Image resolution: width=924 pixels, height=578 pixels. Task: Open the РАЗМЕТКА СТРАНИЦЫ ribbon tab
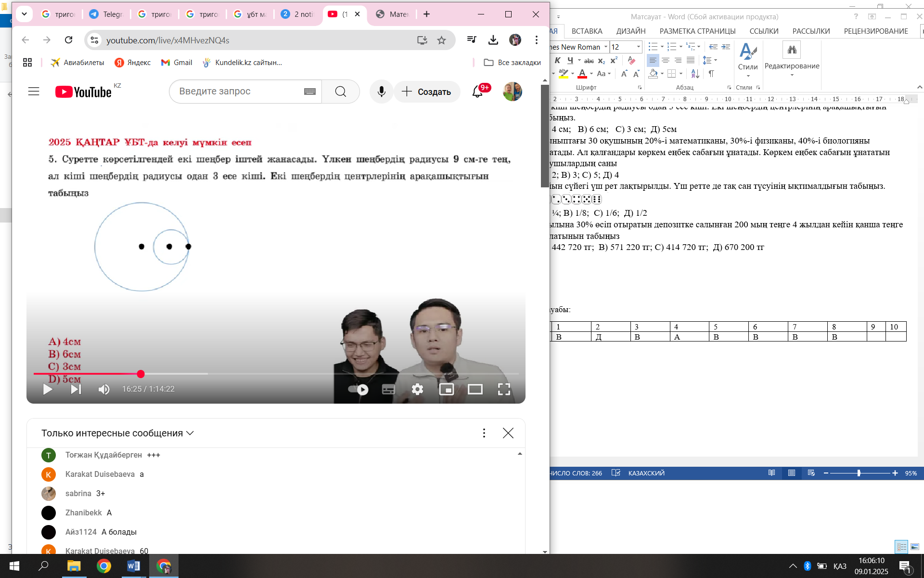point(697,31)
